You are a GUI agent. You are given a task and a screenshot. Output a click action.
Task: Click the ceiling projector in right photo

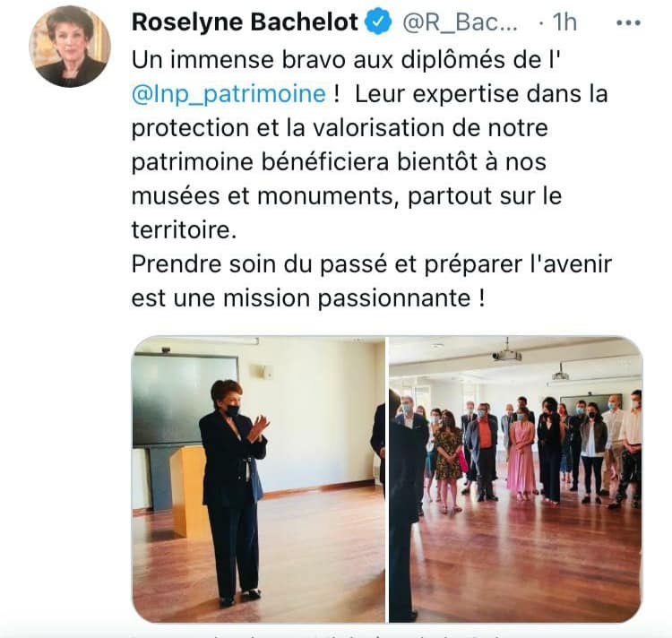pos(507,354)
